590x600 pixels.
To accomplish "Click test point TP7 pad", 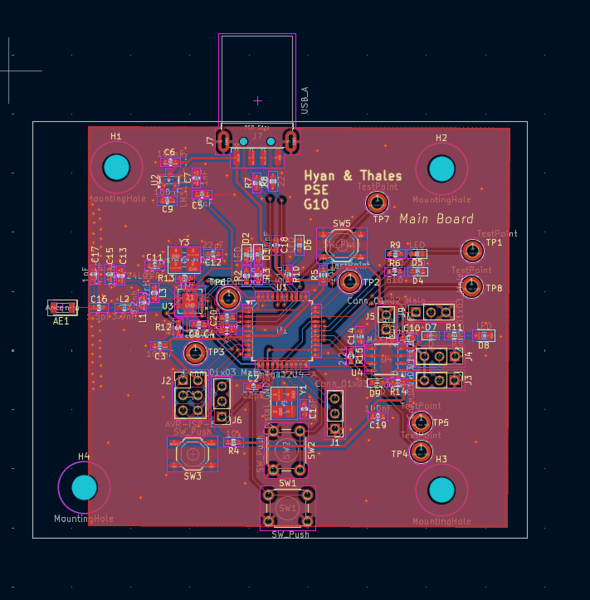I will 377,203.
